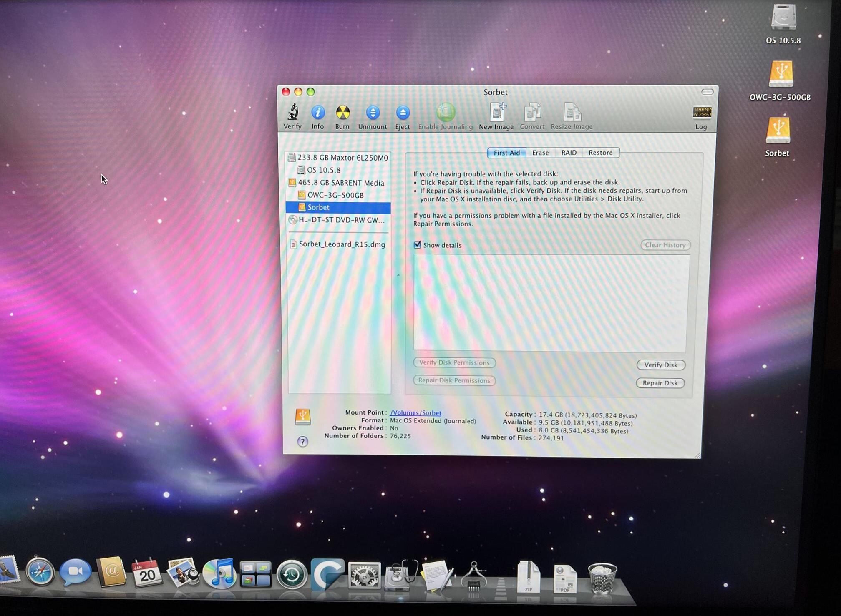This screenshot has height=616, width=841.
Task: Click the blue curved-arrow app icon in the Dock
Action: tap(327, 575)
